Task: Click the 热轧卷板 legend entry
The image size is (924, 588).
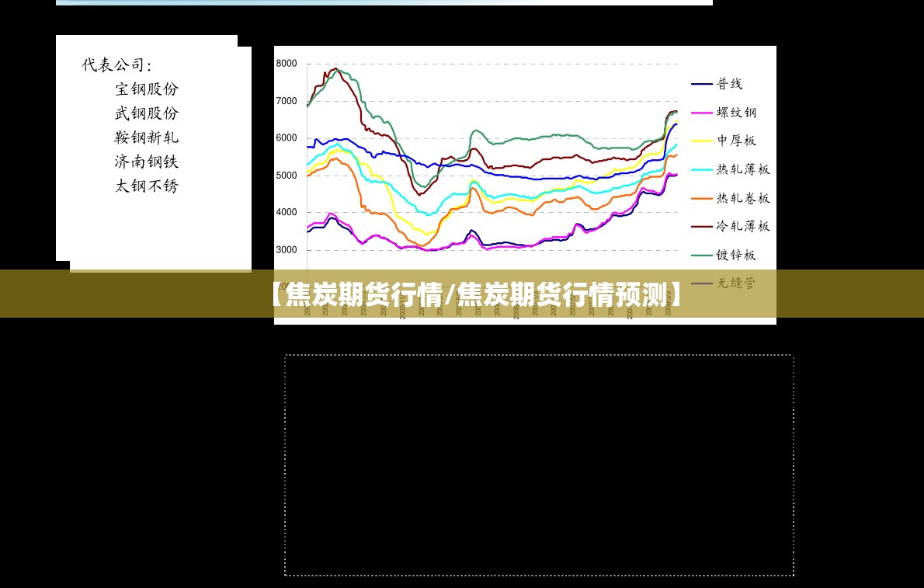Action: (731, 198)
